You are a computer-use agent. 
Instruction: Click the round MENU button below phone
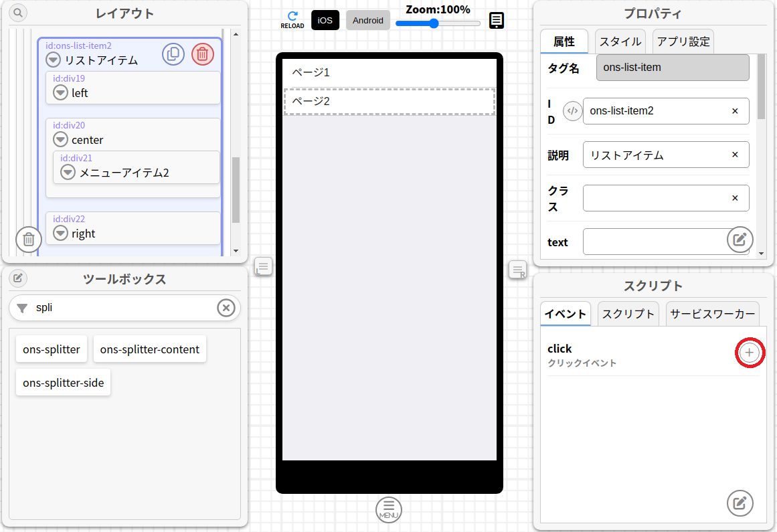click(x=389, y=510)
